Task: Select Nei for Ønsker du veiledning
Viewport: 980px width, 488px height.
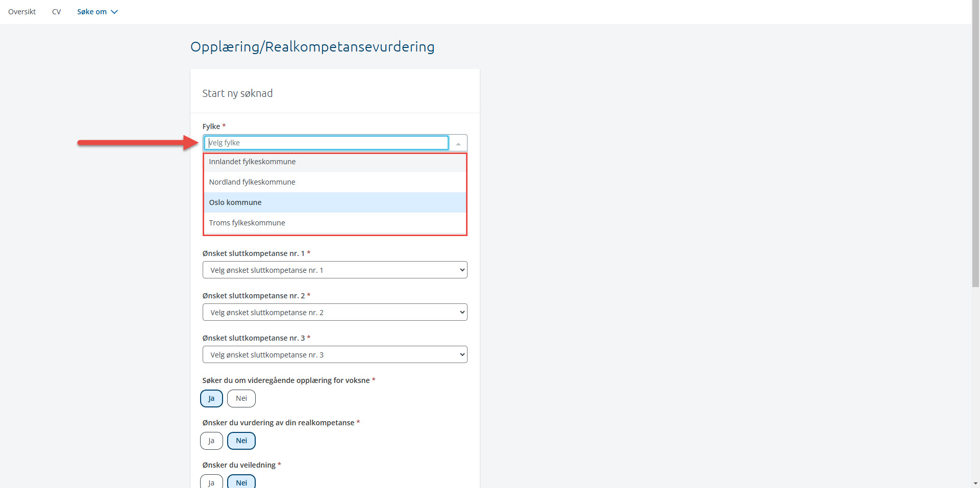Action: [x=241, y=482]
